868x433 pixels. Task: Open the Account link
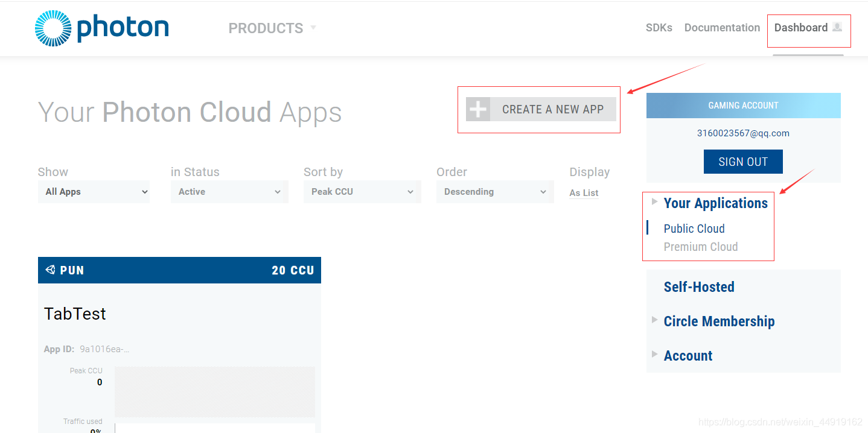click(x=688, y=356)
